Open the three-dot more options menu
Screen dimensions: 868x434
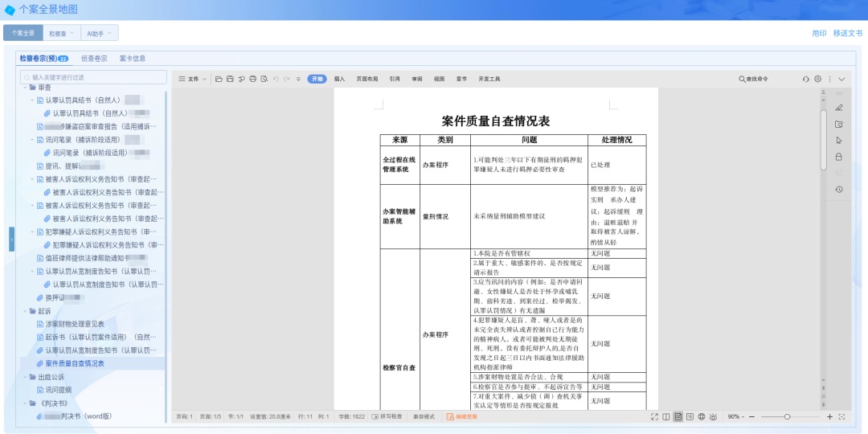(829, 79)
